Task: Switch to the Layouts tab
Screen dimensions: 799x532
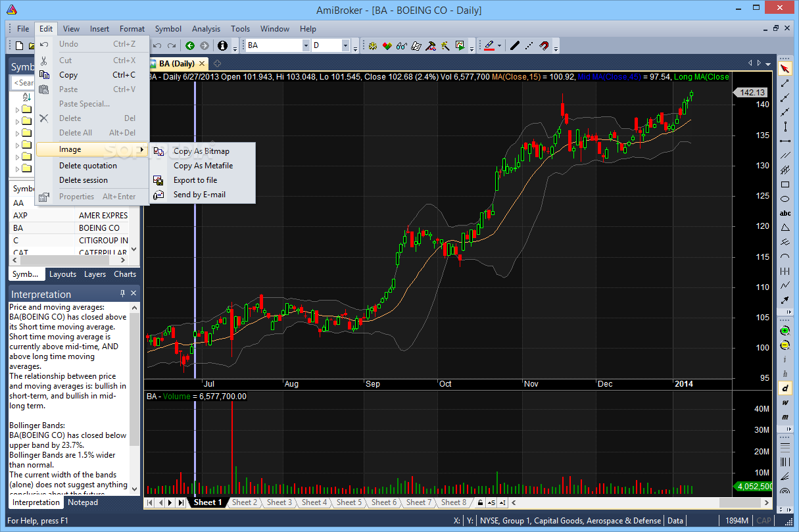Action: tap(62, 274)
